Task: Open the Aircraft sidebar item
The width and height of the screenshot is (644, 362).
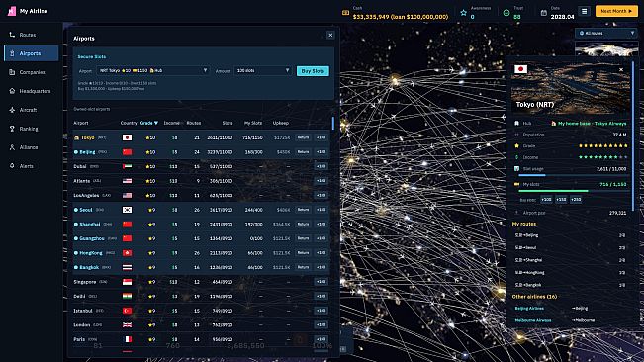Action: click(32, 110)
